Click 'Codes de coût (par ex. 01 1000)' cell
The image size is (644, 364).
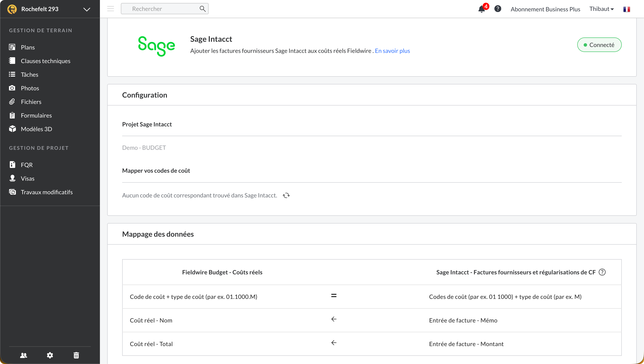pyautogui.click(x=505, y=297)
